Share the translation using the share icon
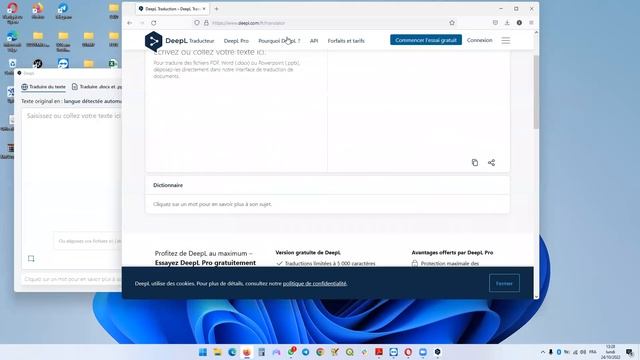The width and height of the screenshot is (640, 360). point(491,162)
